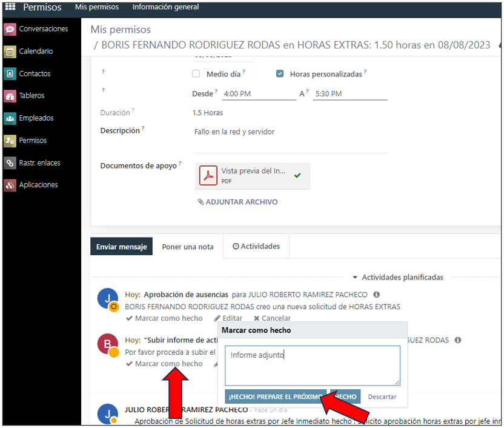Open the apps grid menu icon
Viewport: 504px width, 428px height.
pos(10,7)
